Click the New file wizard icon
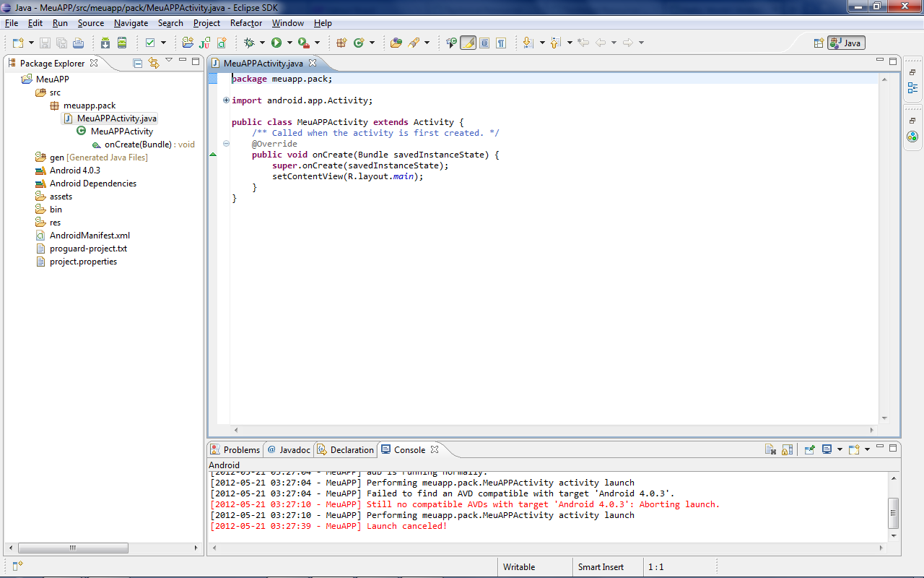924x578 pixels. point(17,43)
